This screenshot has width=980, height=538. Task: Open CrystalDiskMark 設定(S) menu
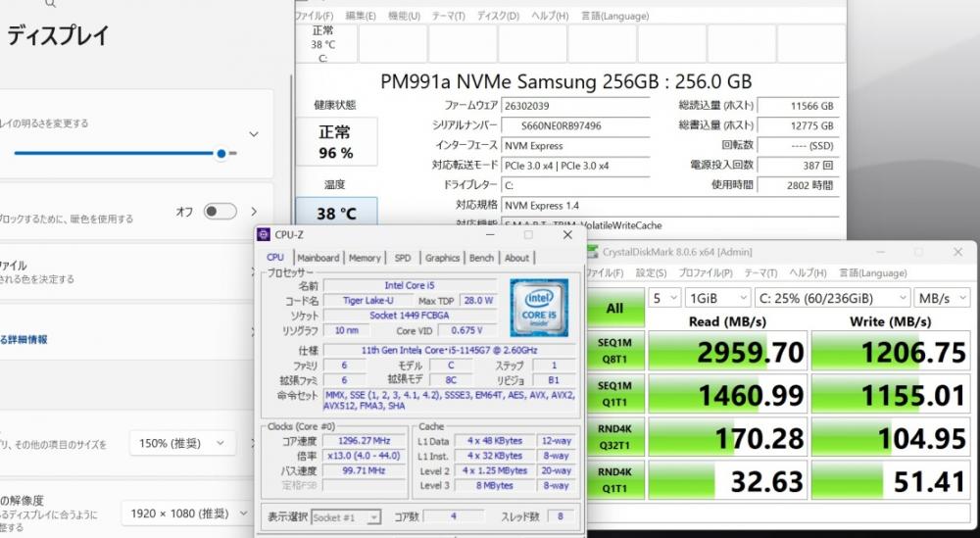coord(652,273)
